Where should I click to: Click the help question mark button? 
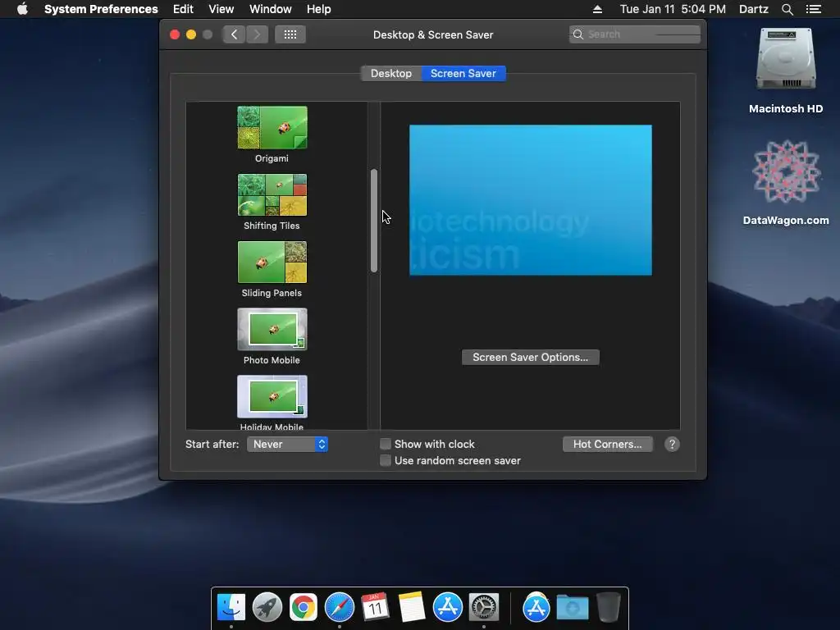pos(672,444)
